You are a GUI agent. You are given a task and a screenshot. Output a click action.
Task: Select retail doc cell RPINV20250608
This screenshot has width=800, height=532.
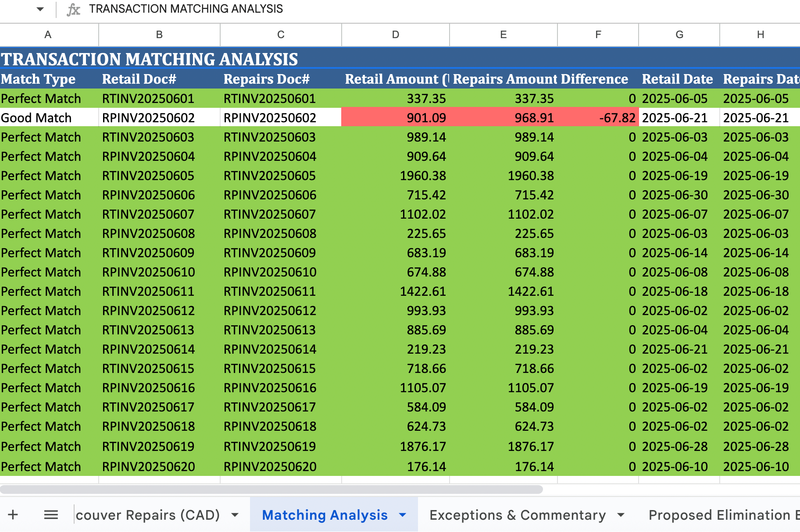(x=160, y=233)
